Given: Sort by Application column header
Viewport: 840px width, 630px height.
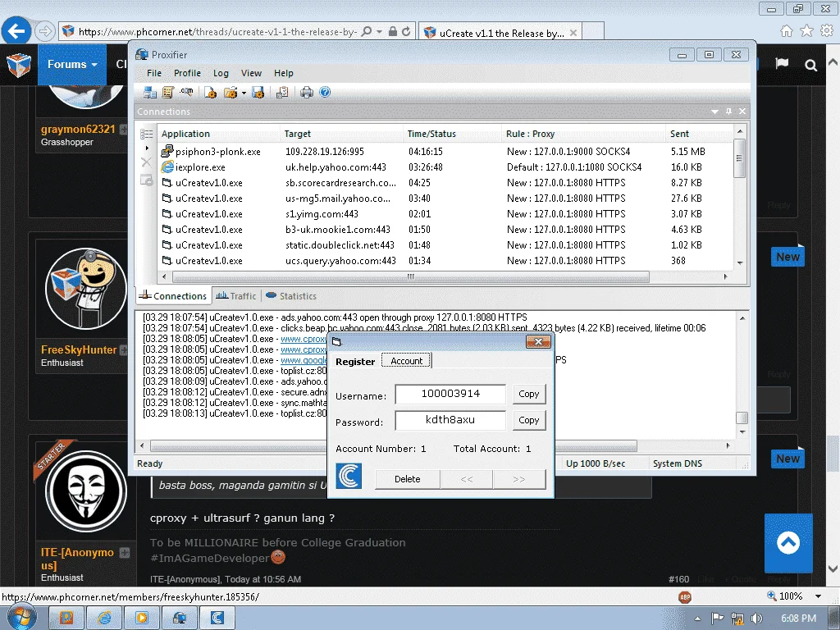Looking at the screenshot, I should [218, 134].
